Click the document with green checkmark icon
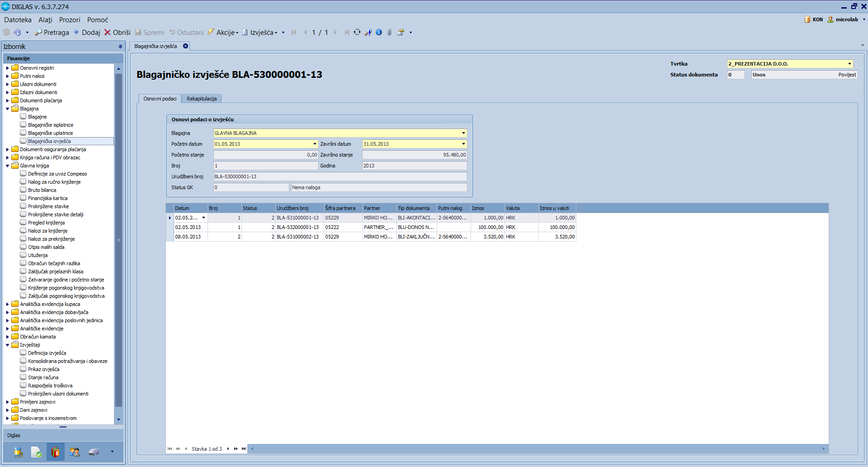 [36, 452]
